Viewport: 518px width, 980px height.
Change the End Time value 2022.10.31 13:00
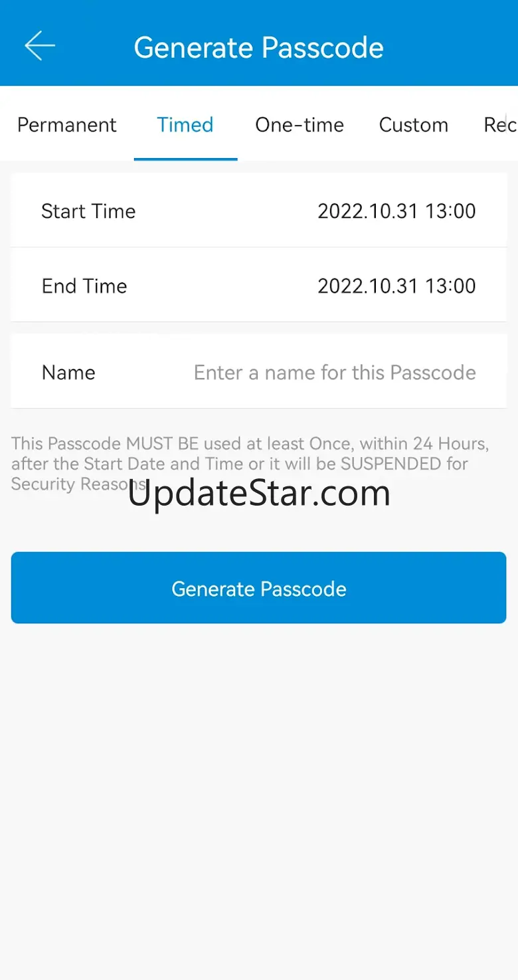tap(396, 286)
